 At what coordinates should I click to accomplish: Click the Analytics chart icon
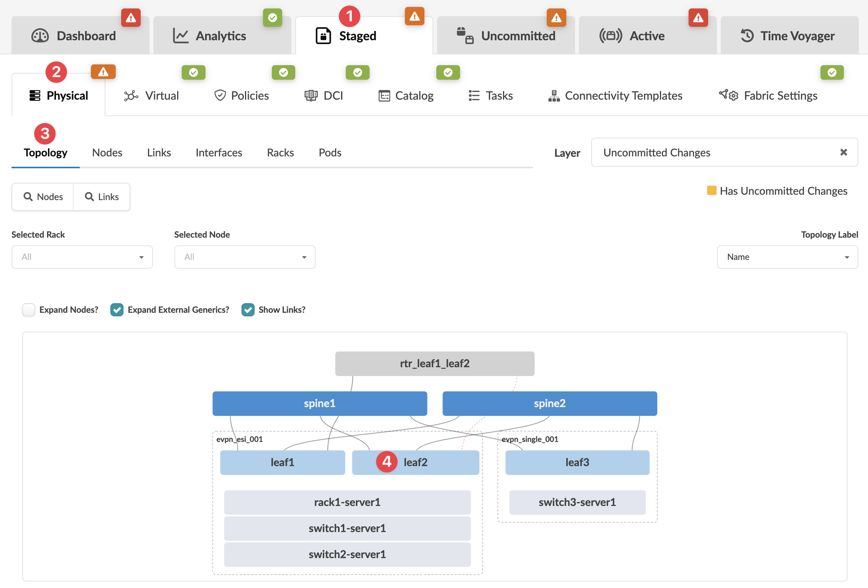pyautogui.click(x=181, y=36)
